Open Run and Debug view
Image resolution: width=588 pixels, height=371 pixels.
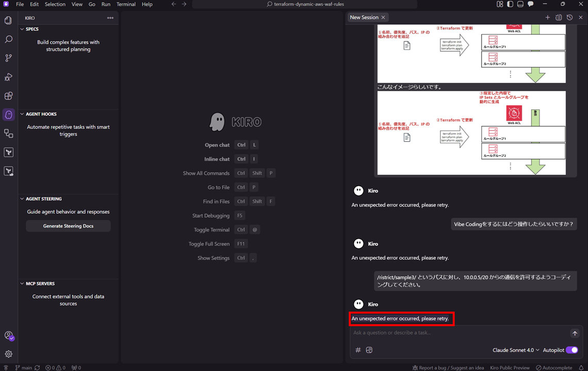[8, 77]
